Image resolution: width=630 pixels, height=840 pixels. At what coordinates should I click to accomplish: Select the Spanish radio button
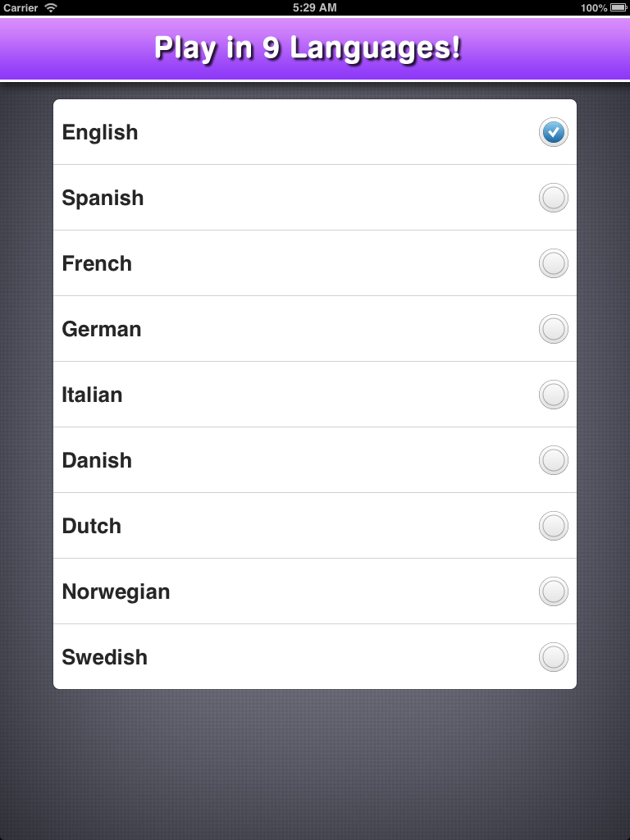click(554, 198)
